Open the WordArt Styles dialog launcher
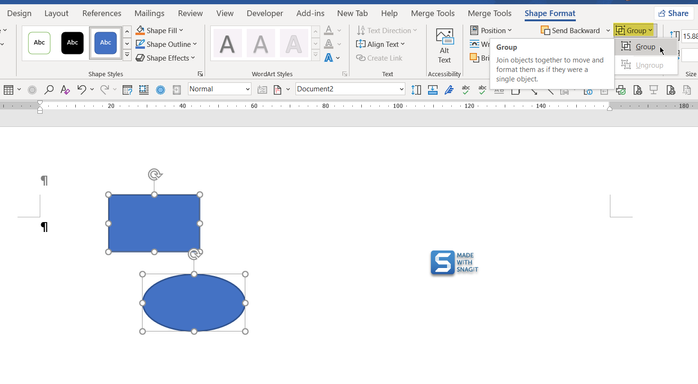 pos(345,74)
